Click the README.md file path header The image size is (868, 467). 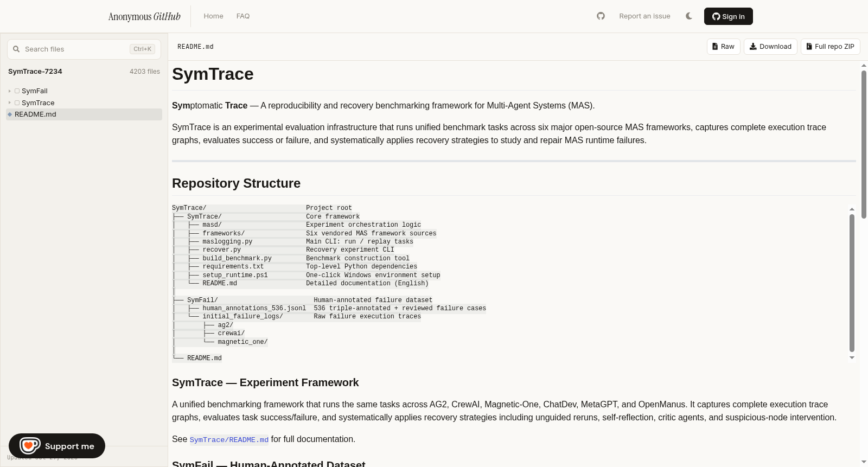[195, 47]
